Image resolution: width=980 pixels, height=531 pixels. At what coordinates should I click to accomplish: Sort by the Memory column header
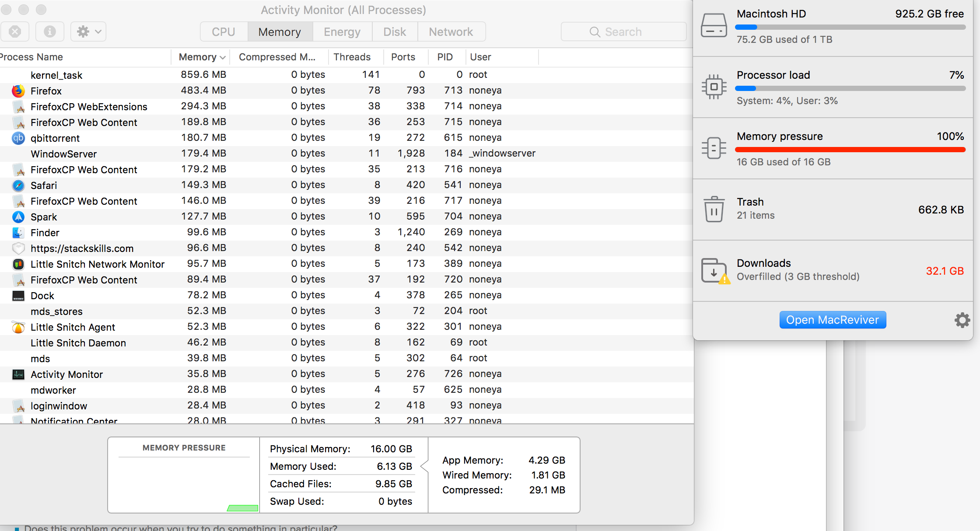point(200,57)
